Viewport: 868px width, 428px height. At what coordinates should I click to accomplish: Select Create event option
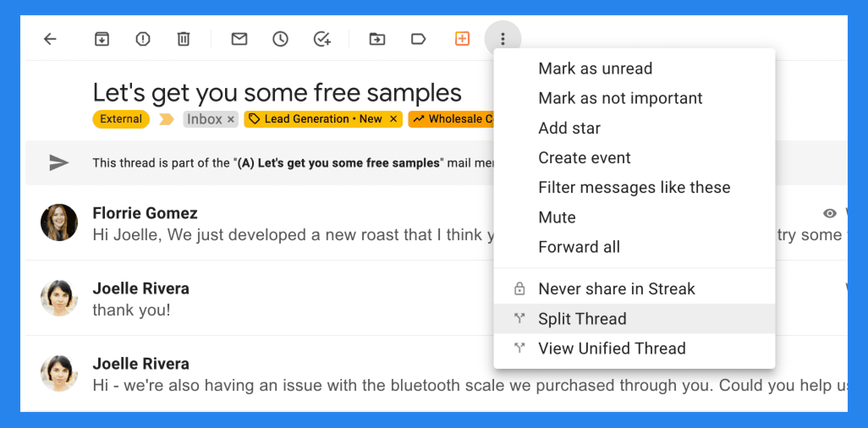(634, 158)
